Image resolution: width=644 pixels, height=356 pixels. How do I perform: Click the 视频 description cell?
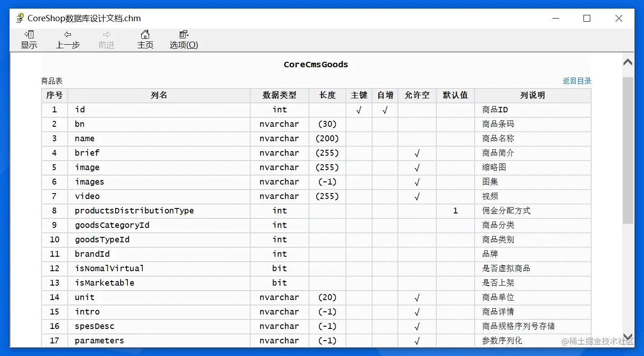click(x=533, y=196)
